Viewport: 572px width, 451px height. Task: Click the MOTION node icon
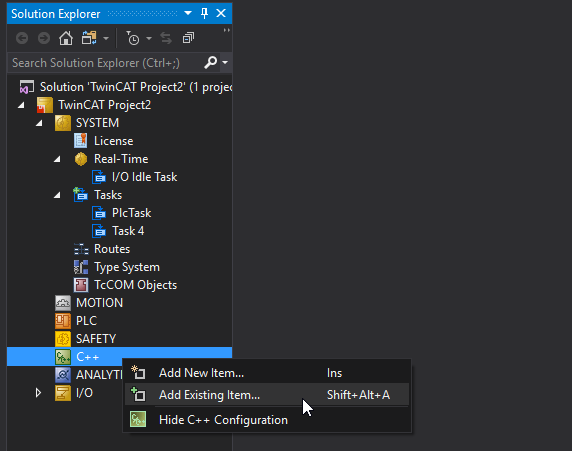[x=63, y=303]
